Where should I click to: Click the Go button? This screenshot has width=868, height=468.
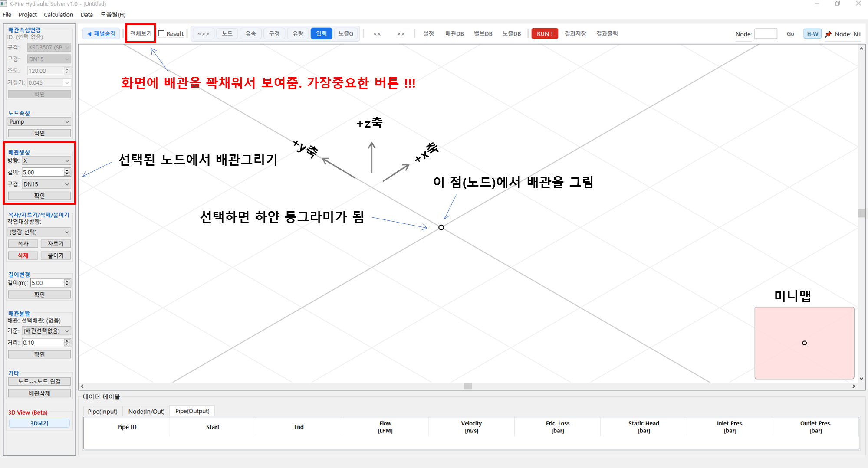tap(790, 34)
